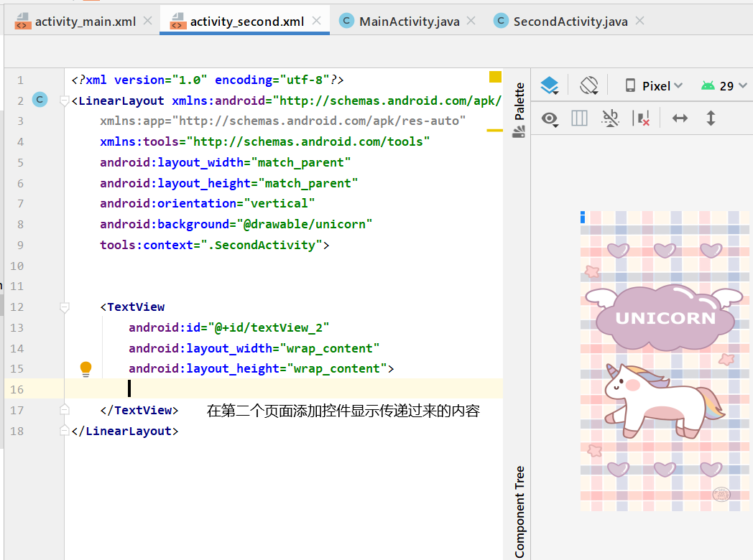Close the SecondActivity.java tab
This screenshot has height=560, width=753.
point(639,21)
